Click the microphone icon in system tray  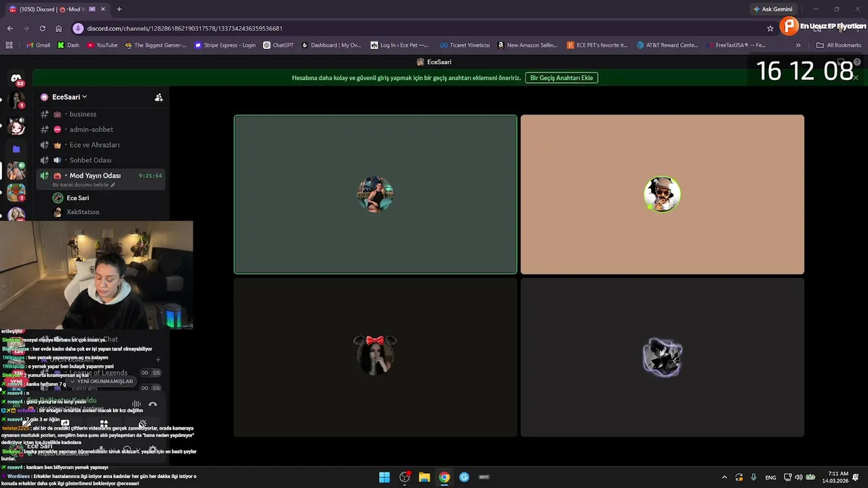[x=753, y=477]
